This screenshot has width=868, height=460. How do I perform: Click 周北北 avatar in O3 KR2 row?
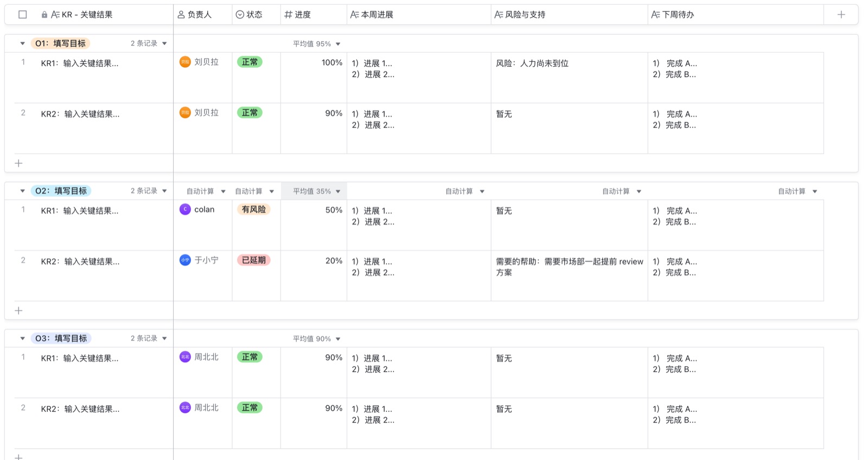[185, 407]
